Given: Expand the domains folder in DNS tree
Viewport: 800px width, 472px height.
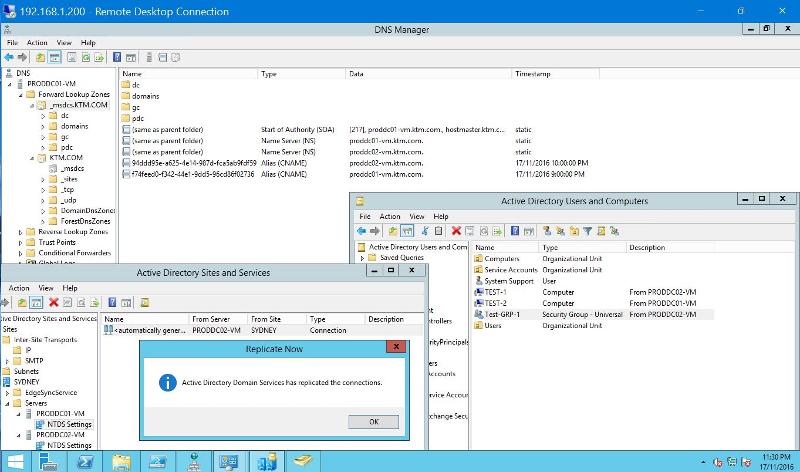Looking at the screenshot, I should [43, 127].
